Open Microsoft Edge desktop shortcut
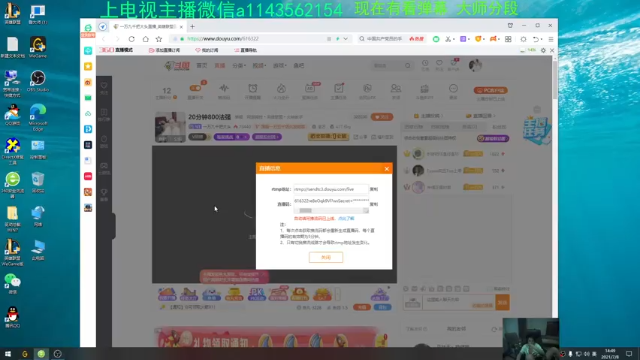The image size is (640, 360). tap(38, 118)
